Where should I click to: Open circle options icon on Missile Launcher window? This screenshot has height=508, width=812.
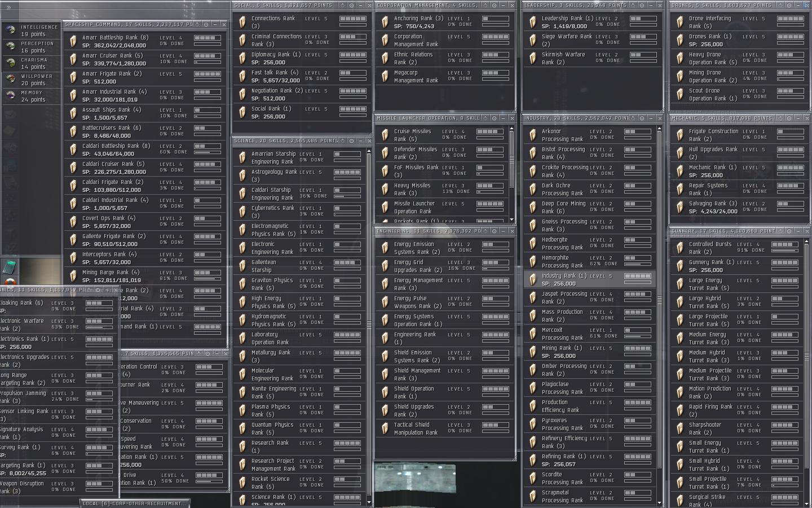[494, 118]
